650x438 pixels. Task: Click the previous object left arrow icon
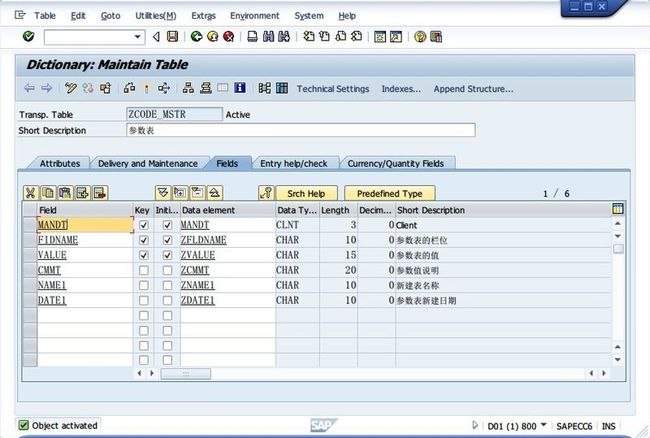(x=29, y=88)
